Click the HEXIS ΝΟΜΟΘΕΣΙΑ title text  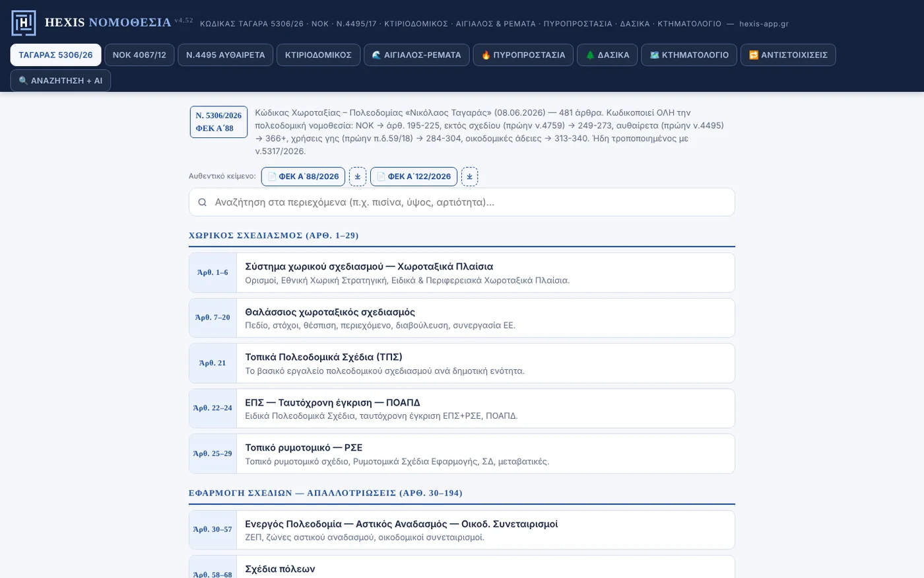point(108,22)
